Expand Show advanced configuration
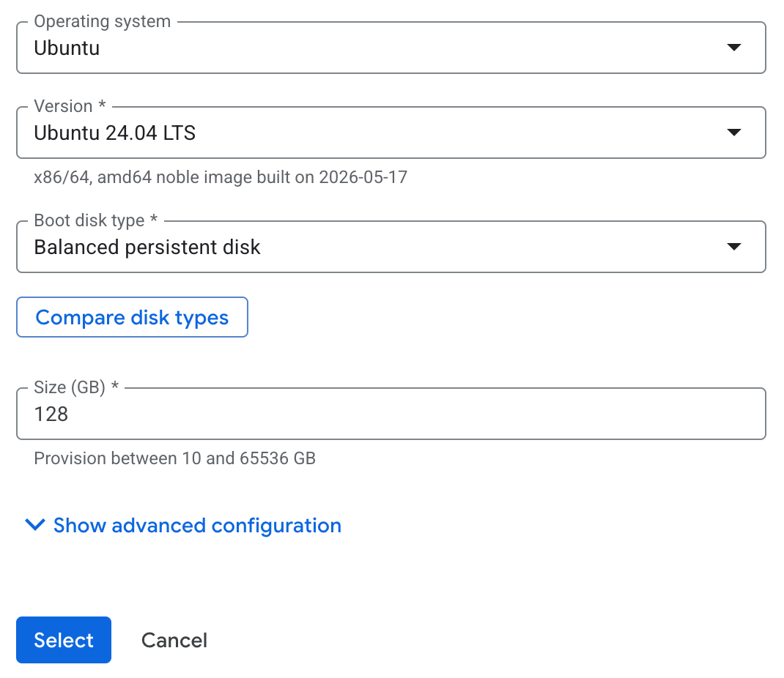 click(183, 525)
